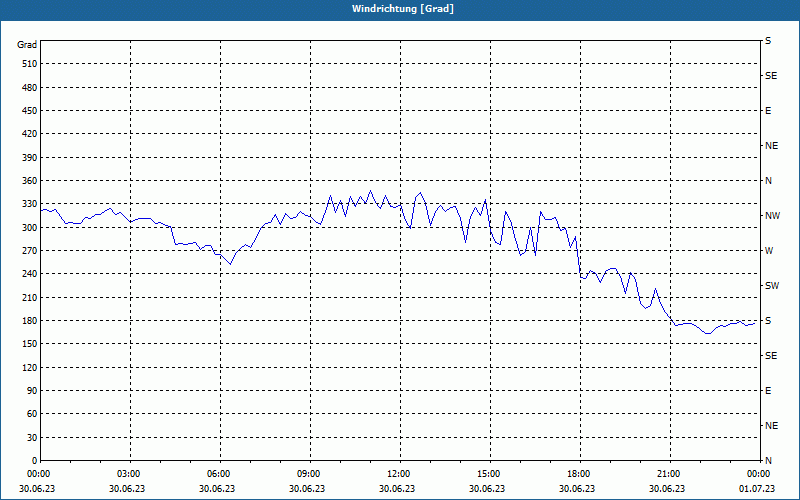Image resolution: width=800 pixels, height=500 pixels.
Task: Select the W compass label
Action: pyautogui.click(x=769, y=251)
